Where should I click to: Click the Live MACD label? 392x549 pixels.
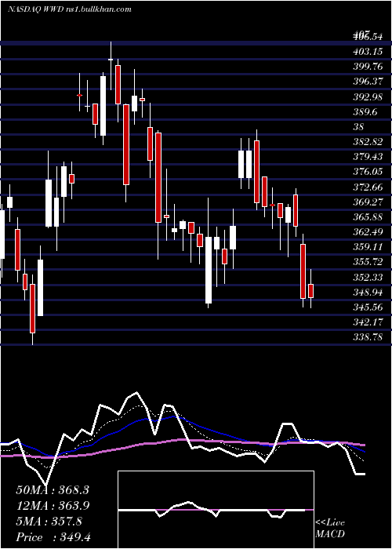[330, 528]
